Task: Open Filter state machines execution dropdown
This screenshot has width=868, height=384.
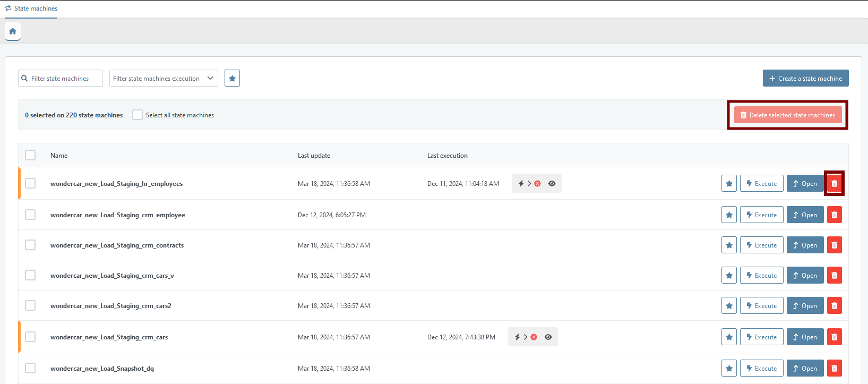Action: [x=164, y=78]
